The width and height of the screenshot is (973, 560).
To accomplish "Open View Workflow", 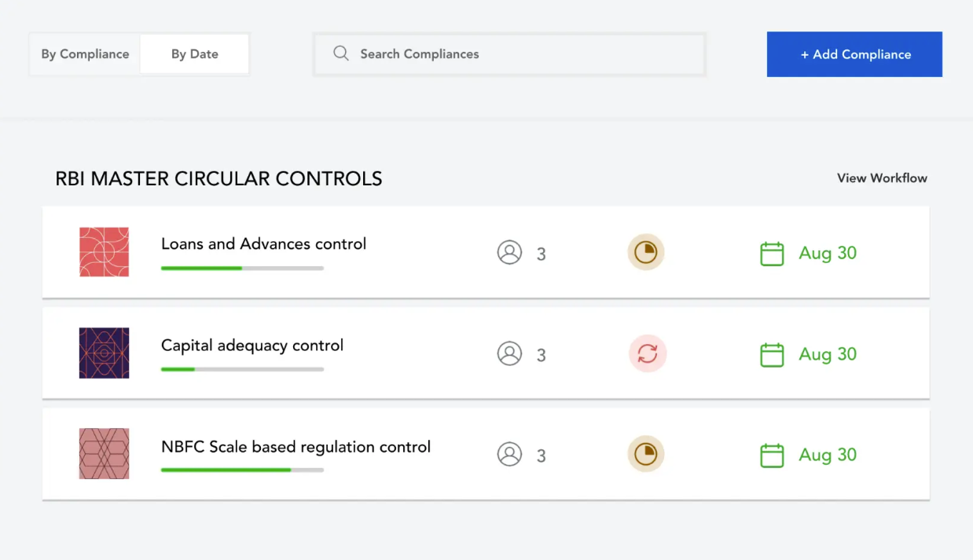I will pos(882,178).
